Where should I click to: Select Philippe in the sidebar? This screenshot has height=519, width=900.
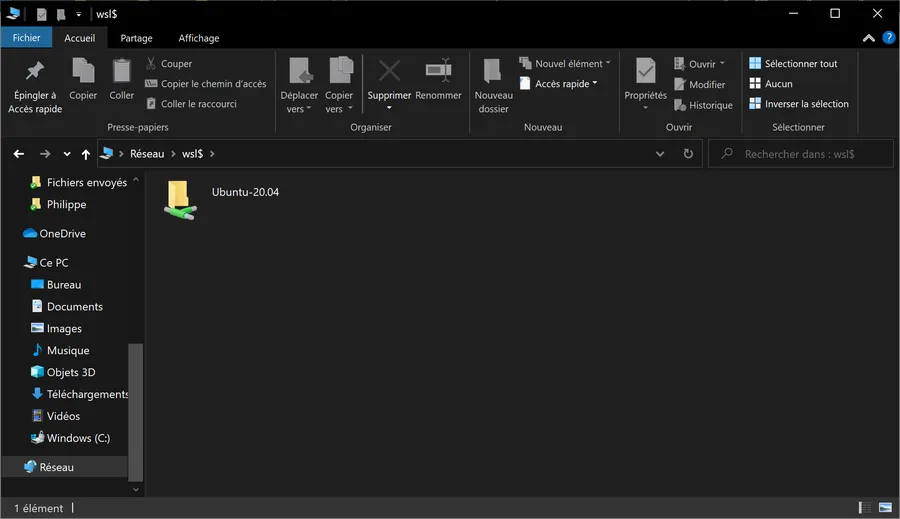(x=59, y=204)
